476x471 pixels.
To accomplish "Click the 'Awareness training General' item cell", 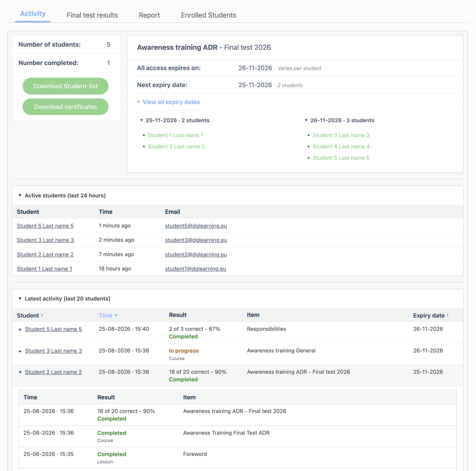I will tap(281, 351).
